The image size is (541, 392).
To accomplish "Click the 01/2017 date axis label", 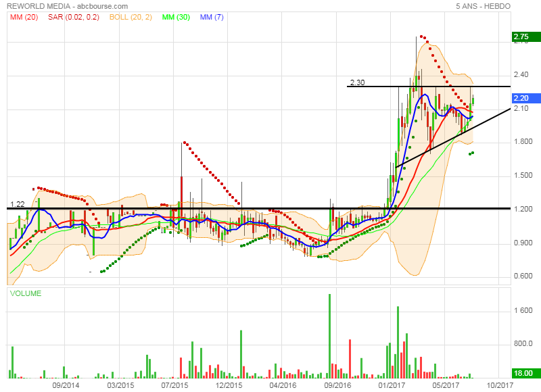I will point(392,385).
